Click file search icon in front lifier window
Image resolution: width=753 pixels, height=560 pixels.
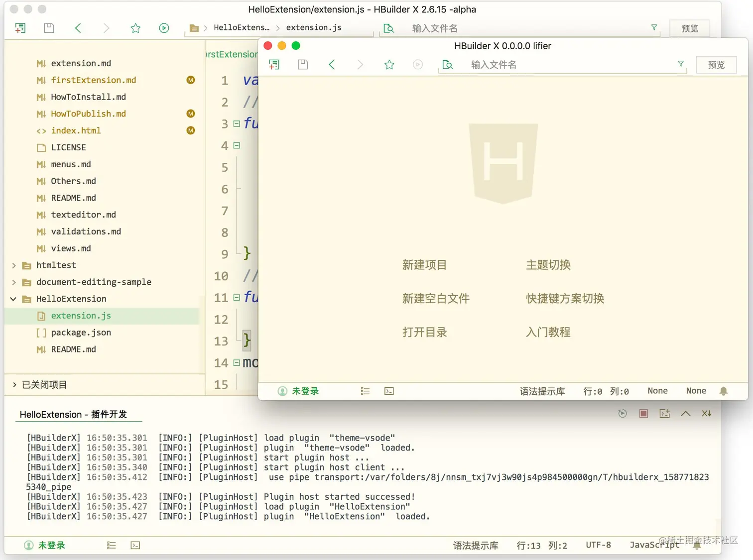pos(448,65)
